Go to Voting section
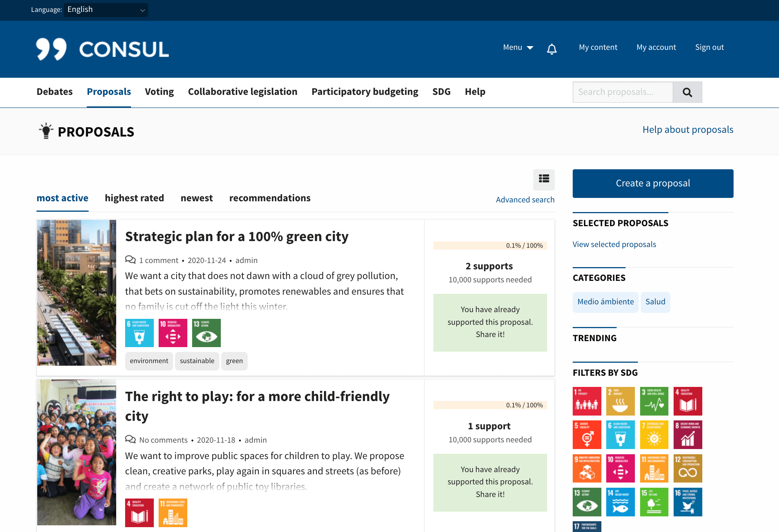Screen dimensions: 779x532 (159, 92)
